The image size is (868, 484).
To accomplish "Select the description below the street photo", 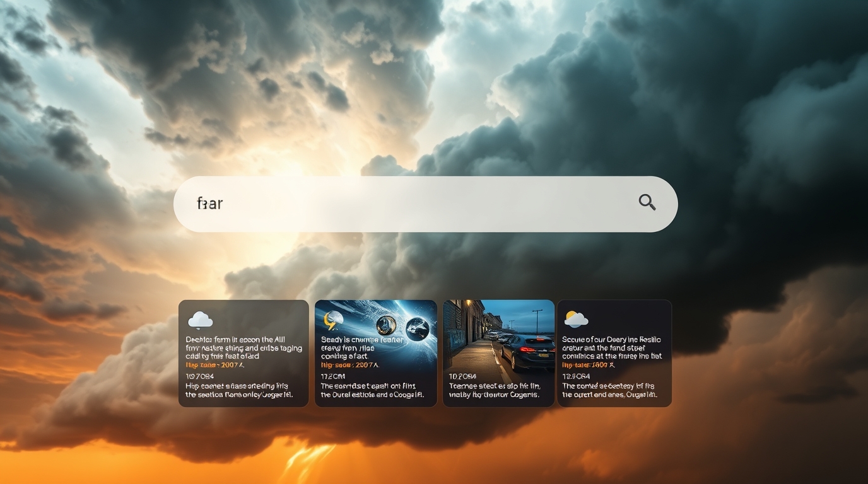I will 494,390.
